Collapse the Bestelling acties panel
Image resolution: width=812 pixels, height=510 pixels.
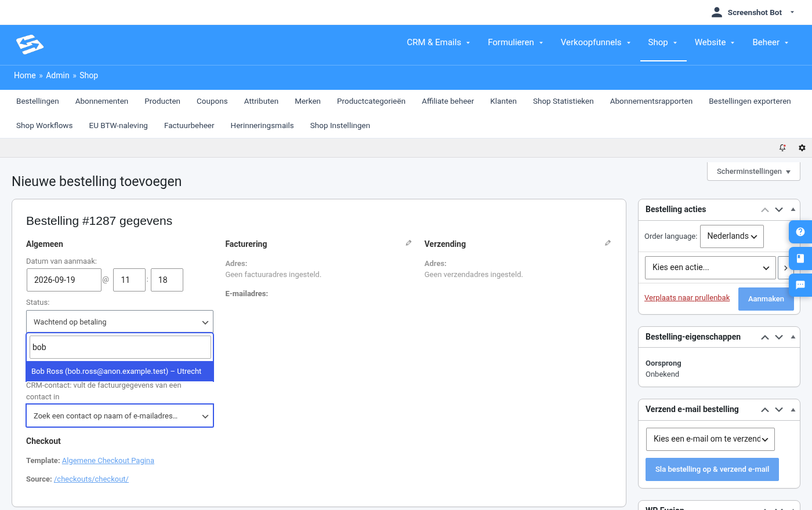(793, 209)
